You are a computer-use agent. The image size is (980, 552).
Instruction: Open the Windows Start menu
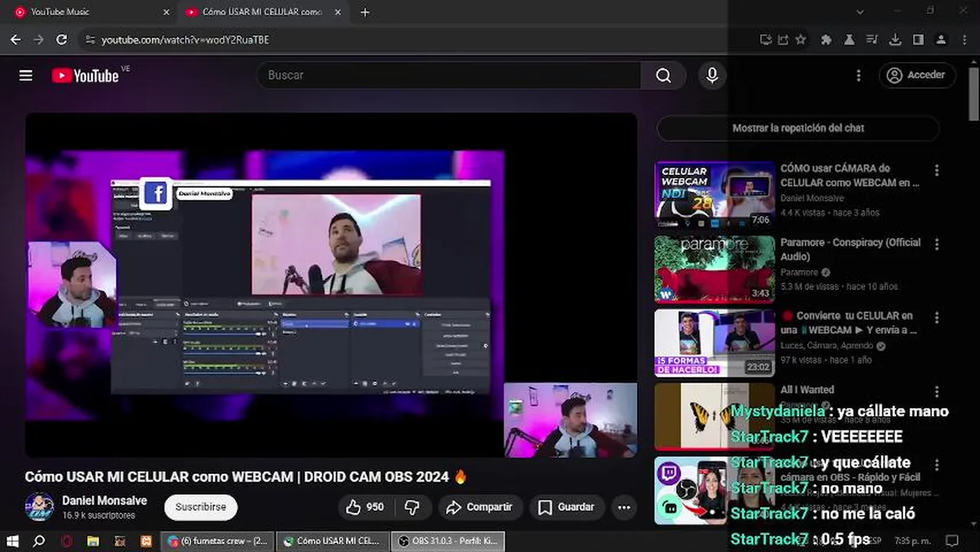(x=12, y=540)
